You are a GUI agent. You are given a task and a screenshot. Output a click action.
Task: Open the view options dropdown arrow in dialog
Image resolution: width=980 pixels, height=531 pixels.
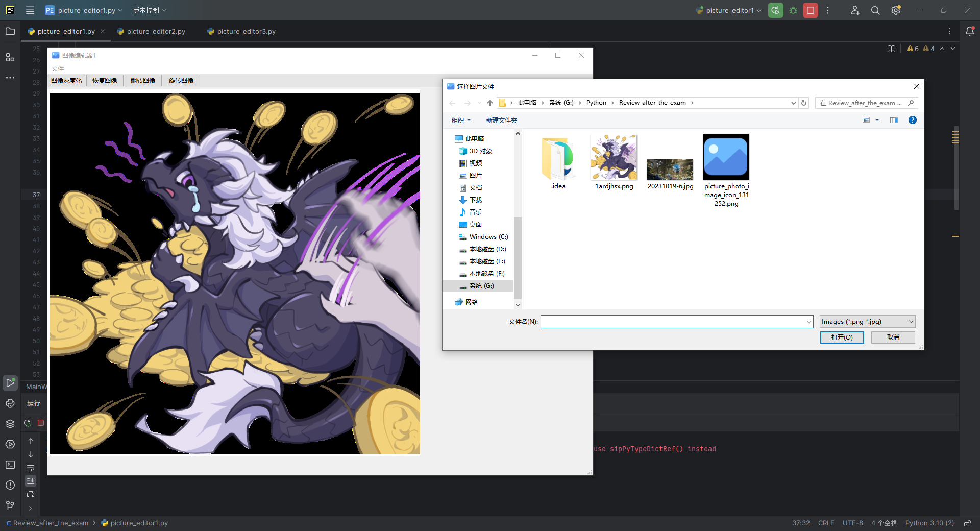coord(877,120)
